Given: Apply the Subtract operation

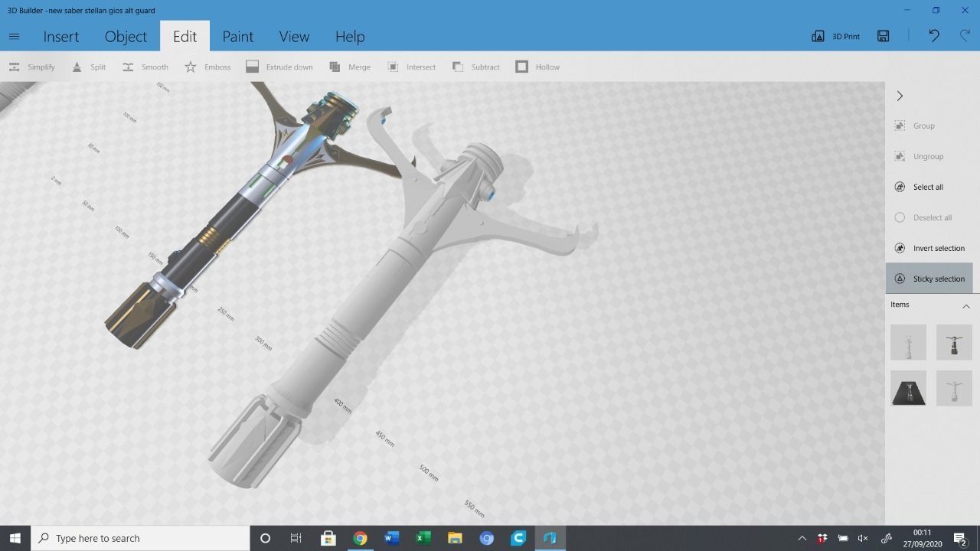Looking at the screenshot, I should [x=475, y=67].
